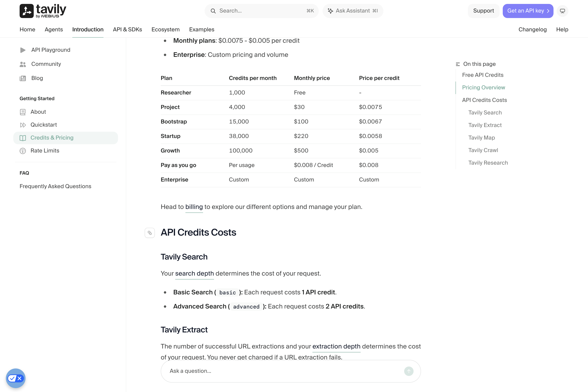Open the Home tab
Screen dimensions: 588x392
pos(27,30)
